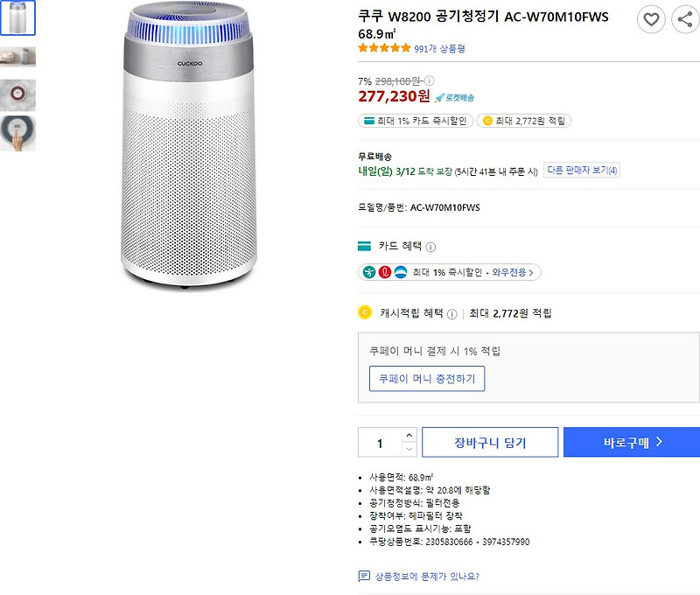Click the 쿠페이 머니 충전하기 button
The height and width of the screenshot is (595, 700).
[x=427, y=380]
